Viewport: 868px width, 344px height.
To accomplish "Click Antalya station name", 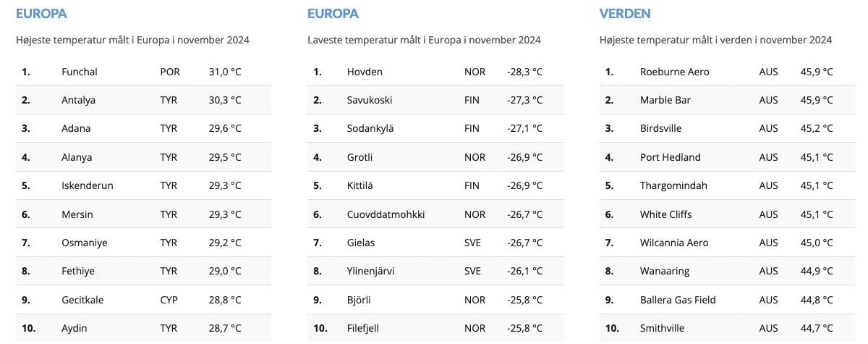I will pos(79,100).
